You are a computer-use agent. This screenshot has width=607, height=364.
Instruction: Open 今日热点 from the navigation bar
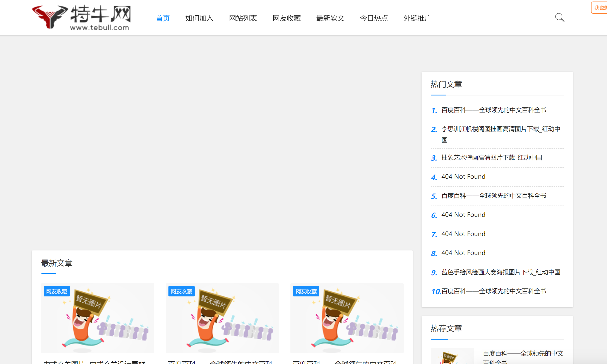(374, 18)
